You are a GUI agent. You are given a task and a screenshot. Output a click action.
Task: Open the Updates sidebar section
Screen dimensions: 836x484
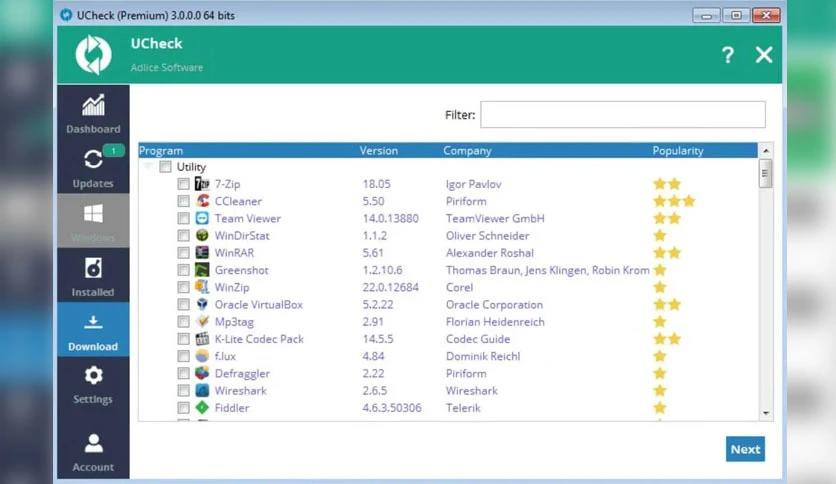pos(93,167)
